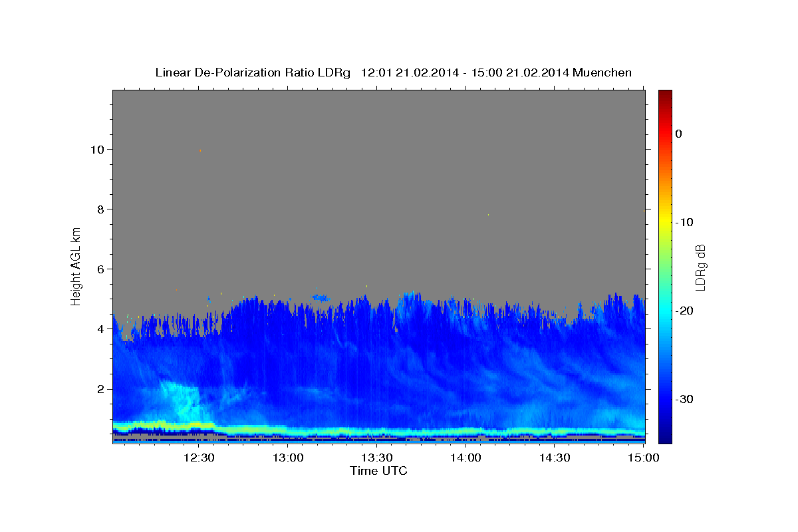Click the colorbar label '0'

tap(678, 134)
